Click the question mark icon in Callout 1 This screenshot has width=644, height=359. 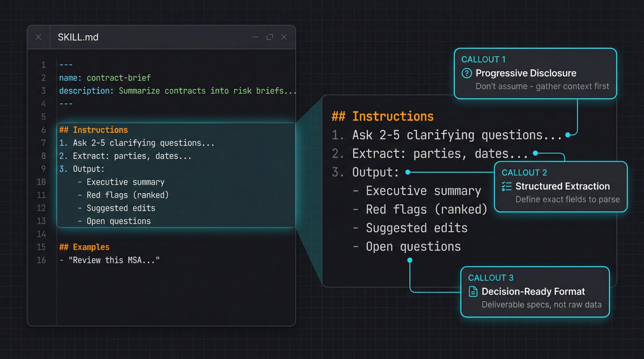pyautogui.click(x=467, y=73)
